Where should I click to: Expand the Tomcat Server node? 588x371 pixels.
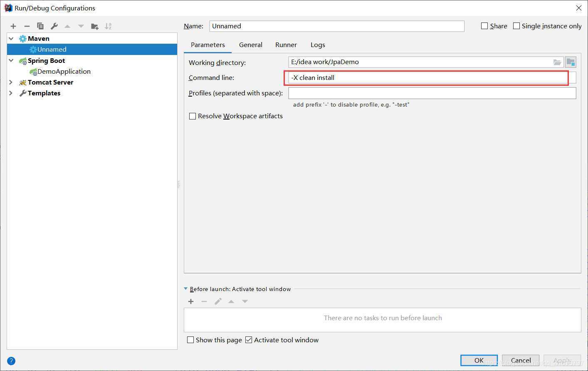coord(10,82)
